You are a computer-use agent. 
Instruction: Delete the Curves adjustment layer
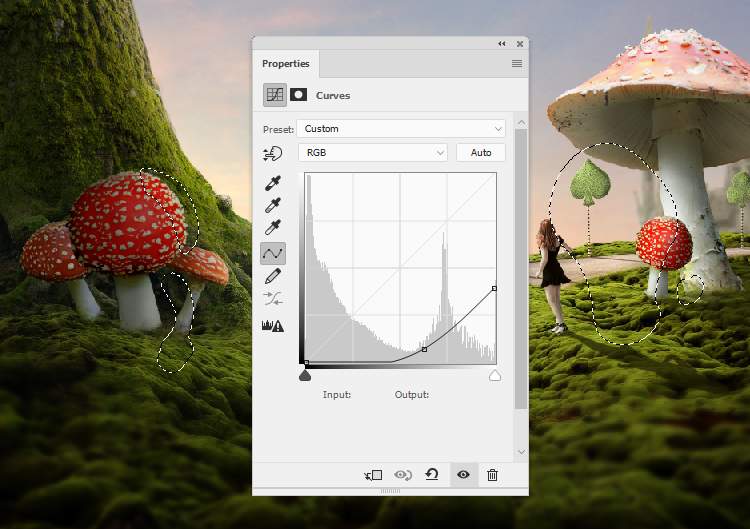pos(492,475)
